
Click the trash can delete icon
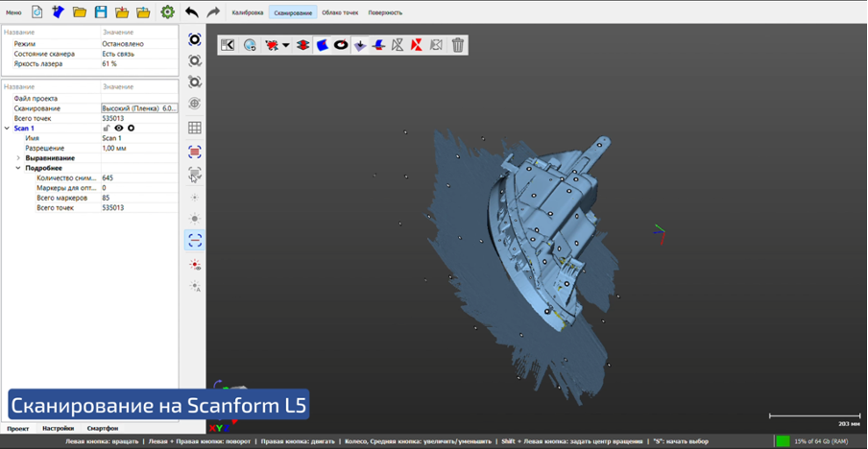click(x=458, y=45)
